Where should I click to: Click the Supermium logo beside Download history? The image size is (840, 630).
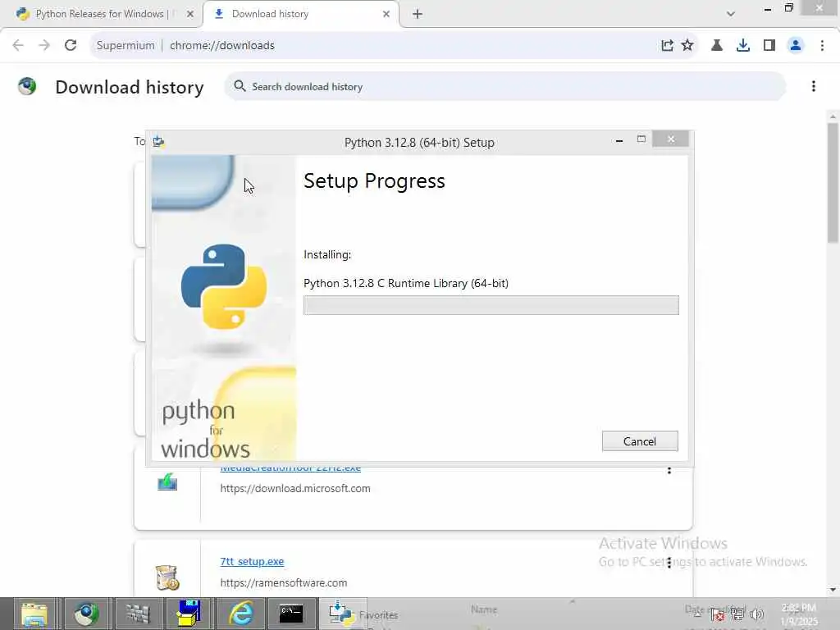(x=27, y=86)
